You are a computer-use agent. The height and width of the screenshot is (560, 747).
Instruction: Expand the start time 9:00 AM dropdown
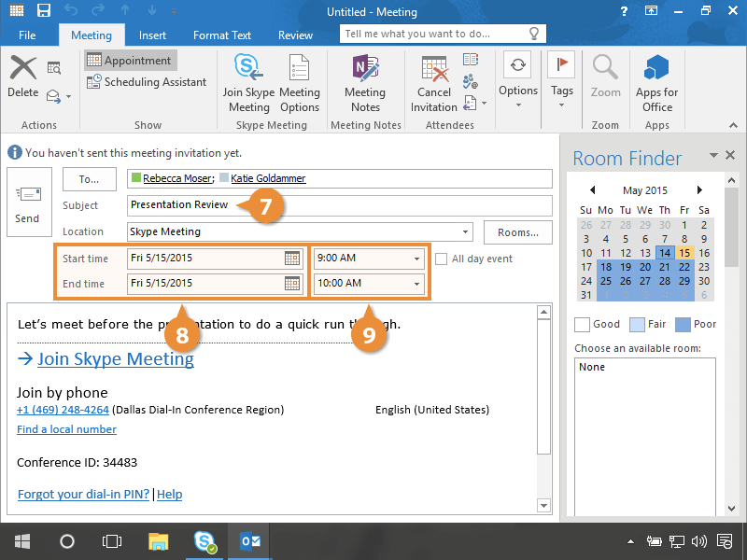tap(416, 259)
